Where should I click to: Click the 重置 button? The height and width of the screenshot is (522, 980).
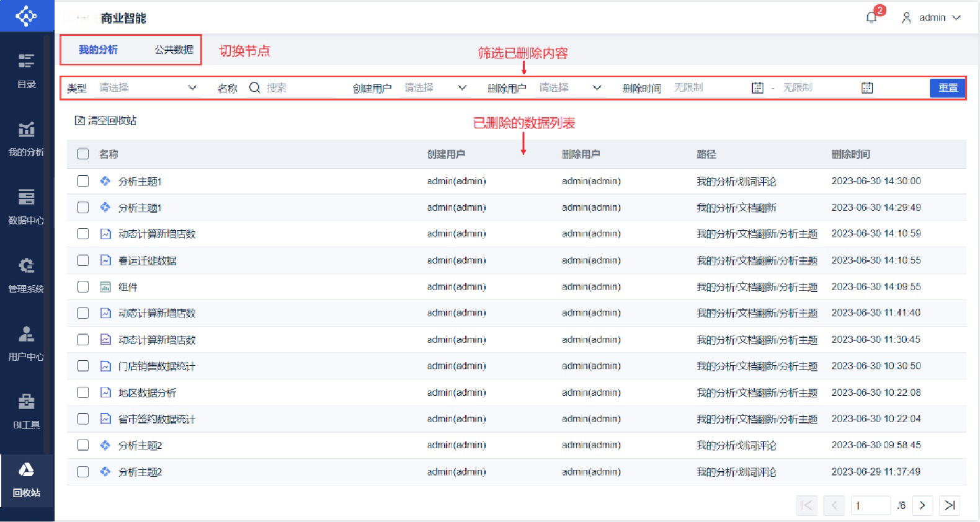tap(947, 88)
